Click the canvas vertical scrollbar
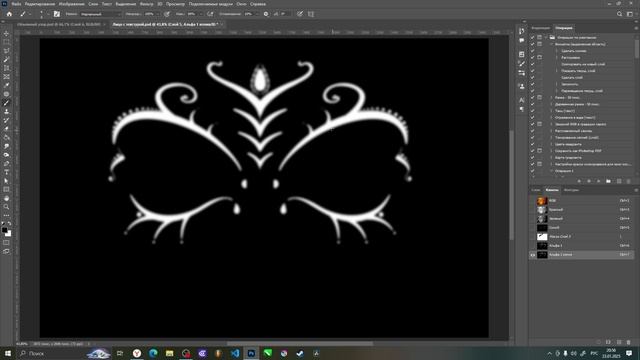 [511, 184]
